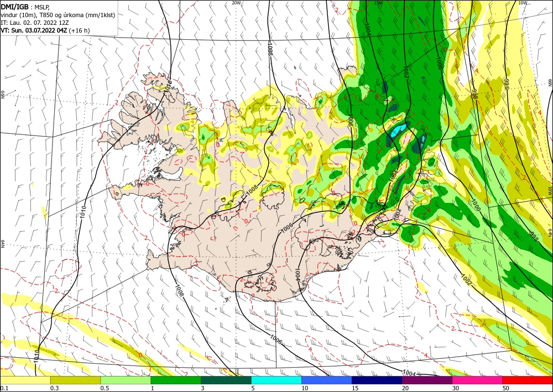The height and width of the screenshot is (392, 553).
Task: Click the '0.5' legend value
Action: point(105,388)
